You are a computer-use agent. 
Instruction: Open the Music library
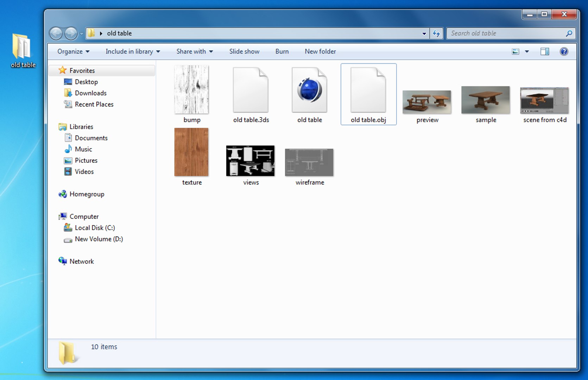[83, 149]
